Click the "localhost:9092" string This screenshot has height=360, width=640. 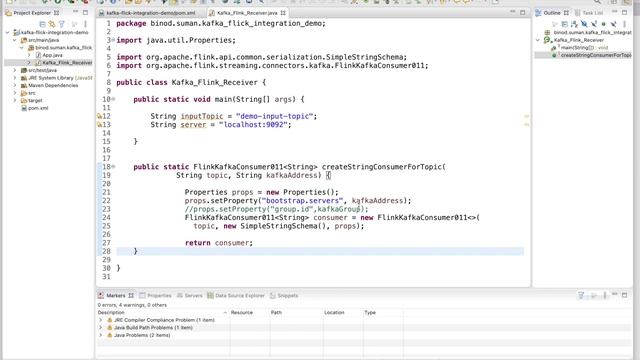point(253,124)
